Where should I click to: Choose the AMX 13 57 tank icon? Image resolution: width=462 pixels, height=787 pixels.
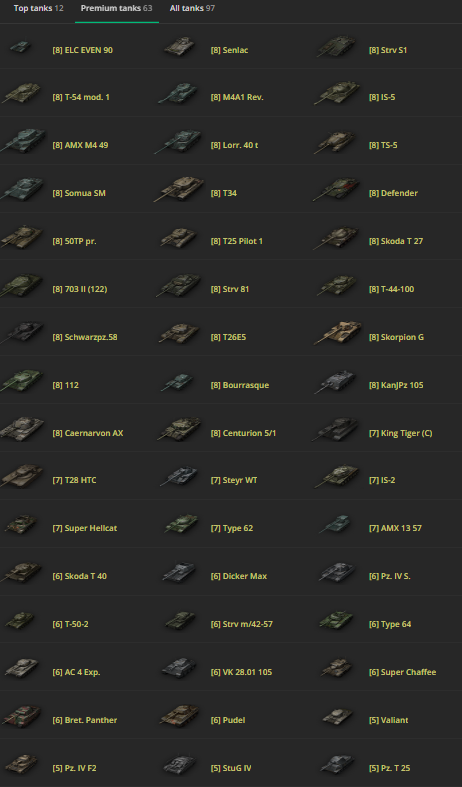(338, 524)
